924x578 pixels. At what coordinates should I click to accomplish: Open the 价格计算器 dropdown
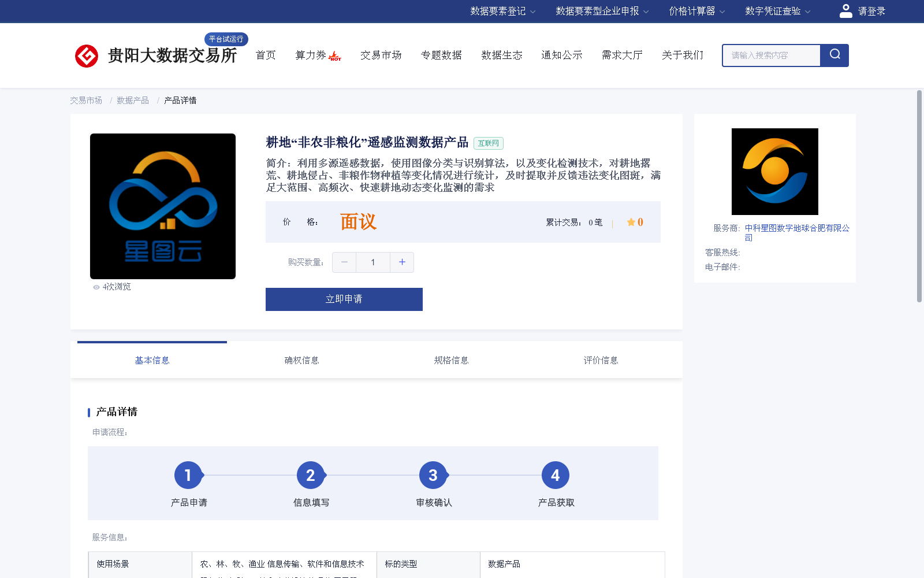click(x=697, y=11)
